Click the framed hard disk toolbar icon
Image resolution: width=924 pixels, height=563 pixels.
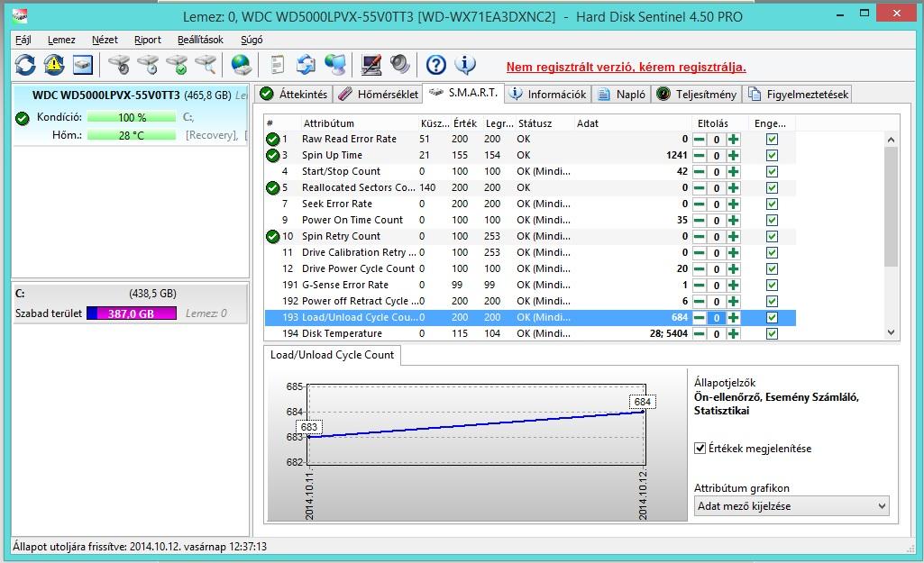83,64
